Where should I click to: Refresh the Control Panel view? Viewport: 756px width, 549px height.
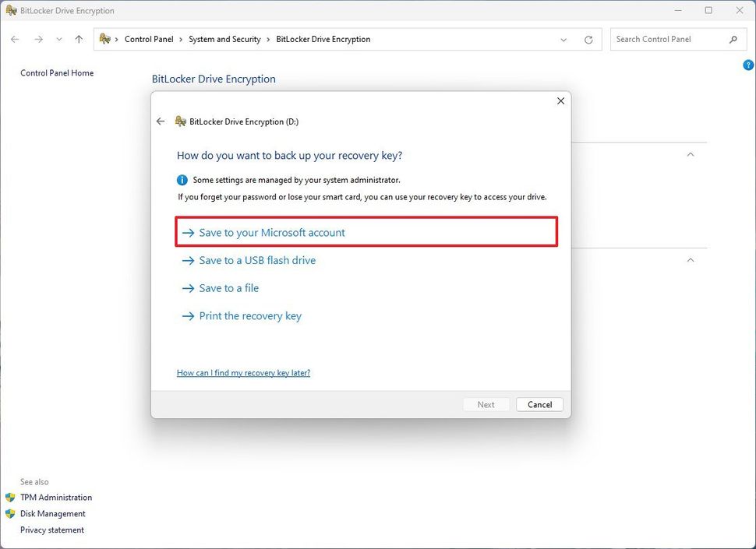click(x=588, y=39)
